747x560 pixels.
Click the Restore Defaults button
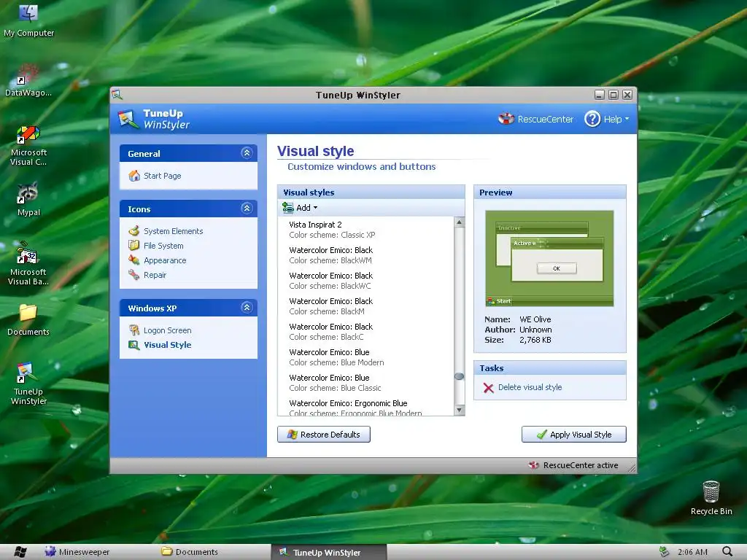click(x=324, y=435)
